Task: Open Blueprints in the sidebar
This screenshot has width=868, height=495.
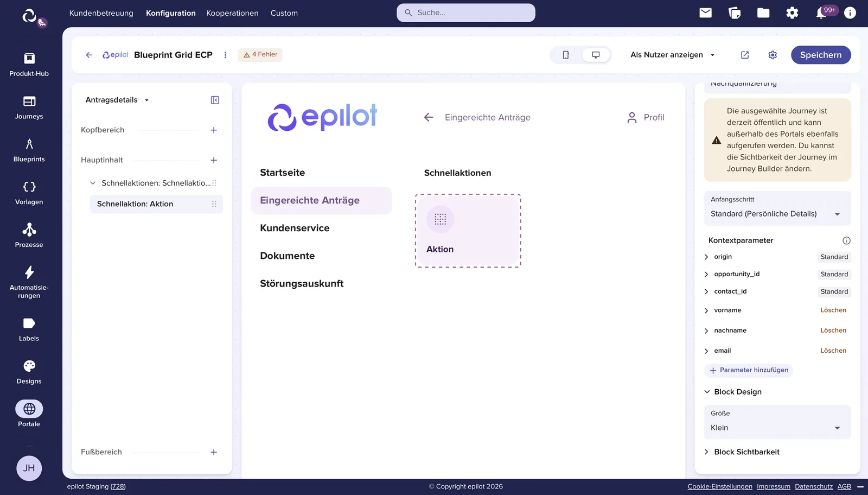Action: click(29, 150)
